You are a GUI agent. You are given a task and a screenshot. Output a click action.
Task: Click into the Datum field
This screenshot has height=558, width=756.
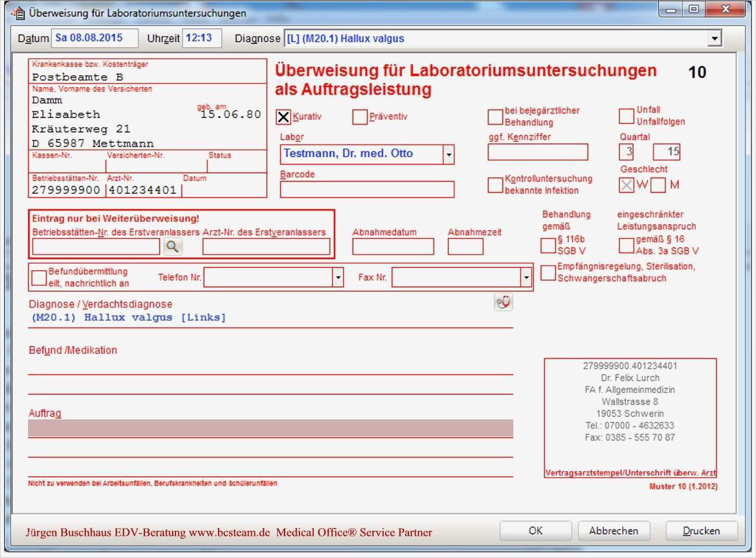[x=95, y=38]
